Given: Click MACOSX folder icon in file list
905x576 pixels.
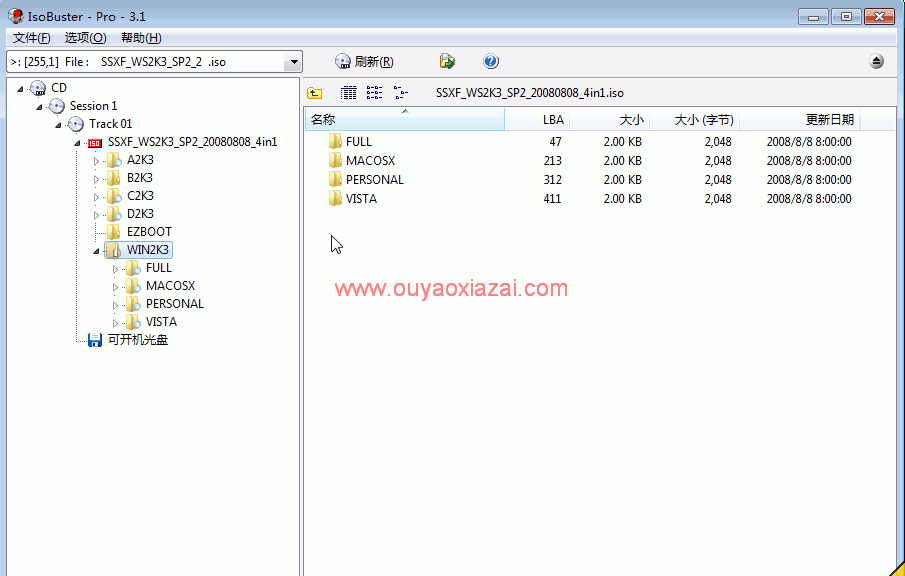Looking at the screenshot, I should pos(335,160).
